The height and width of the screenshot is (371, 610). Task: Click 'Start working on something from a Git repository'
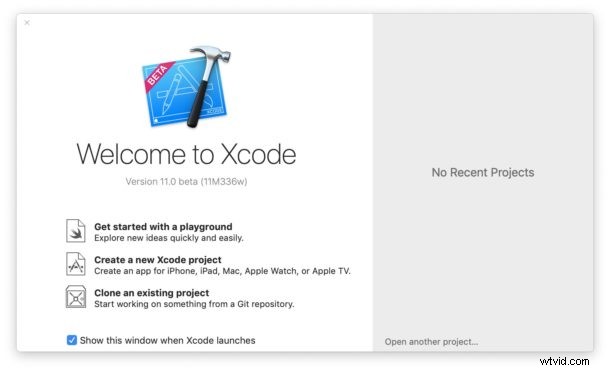coord(194,304)
